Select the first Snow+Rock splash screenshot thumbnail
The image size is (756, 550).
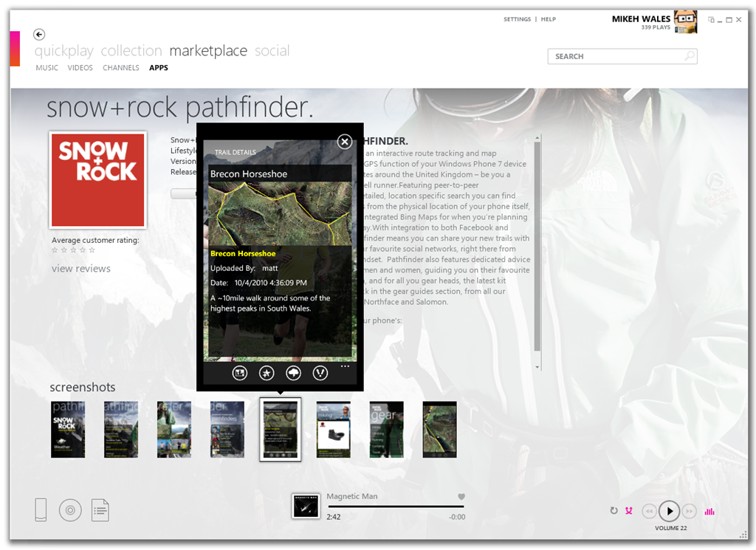click(x=68, y=430)
